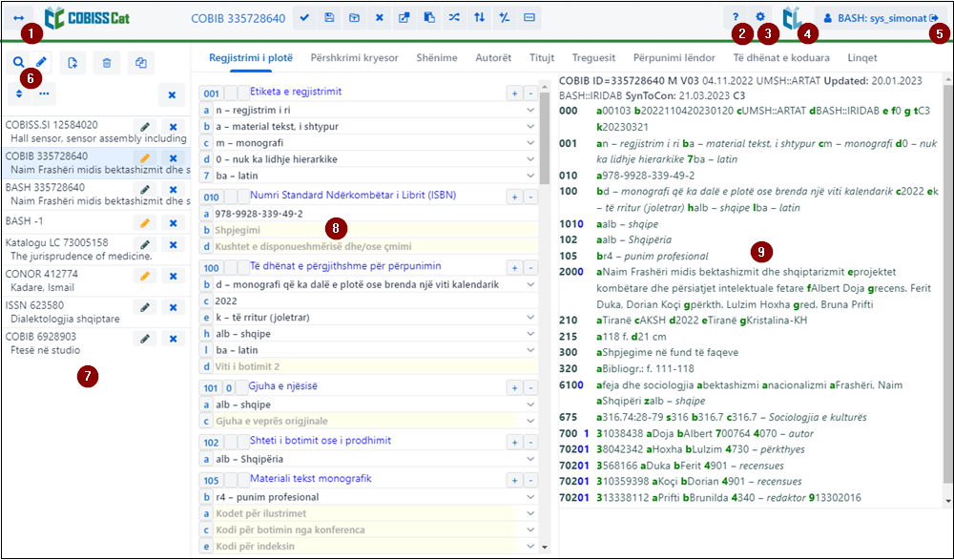Open settings with the gear icon

coord(760,18)
